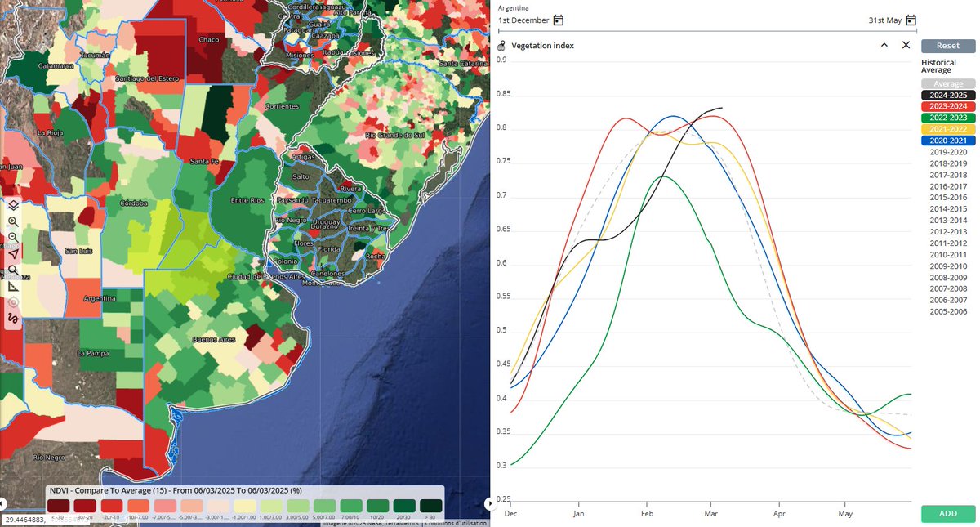Enable the 2005-2006 season
Viewport: 980px width, 527px height.
click(948, 312)
